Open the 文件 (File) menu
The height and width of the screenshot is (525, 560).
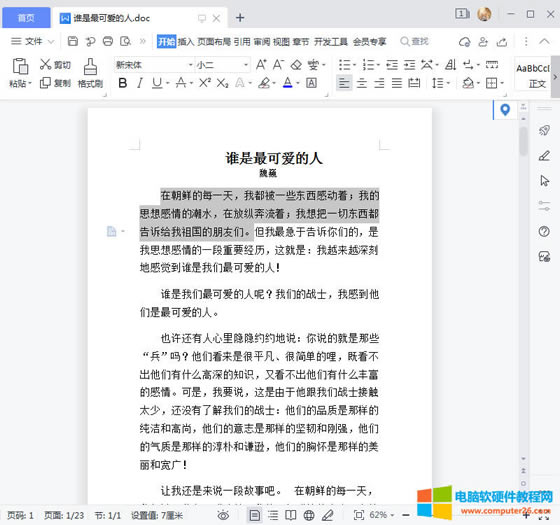point(32,41)
